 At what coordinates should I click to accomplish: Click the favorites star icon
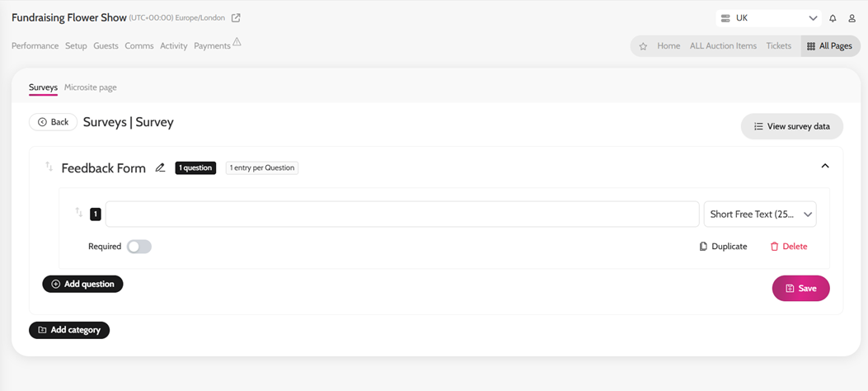click(x=643, y=46)
